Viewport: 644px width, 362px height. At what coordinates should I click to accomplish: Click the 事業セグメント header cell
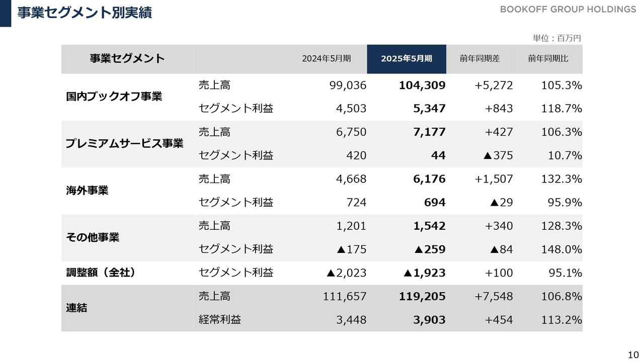click(127, 59)
